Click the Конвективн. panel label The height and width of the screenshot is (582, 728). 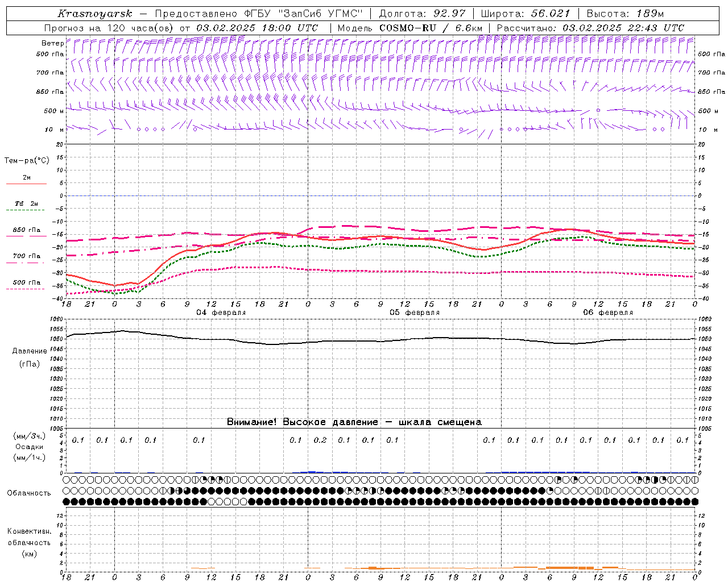tap(29, 531)
